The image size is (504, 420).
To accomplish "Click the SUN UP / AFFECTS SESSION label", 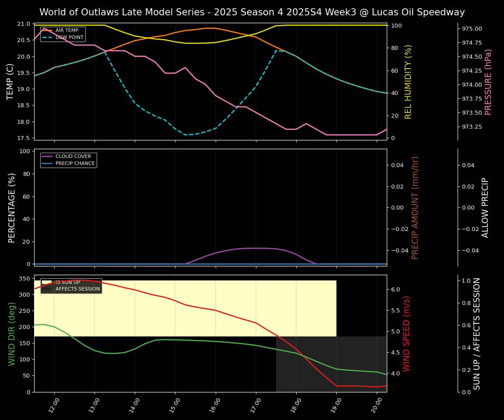I will pos(477,333).
